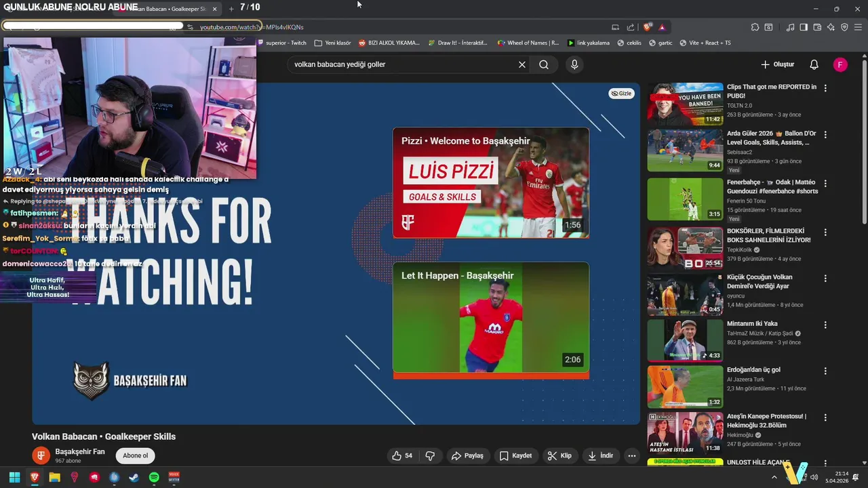Dislike the Volkan Babacan video

pyautogui.click(x=430, y=455)
